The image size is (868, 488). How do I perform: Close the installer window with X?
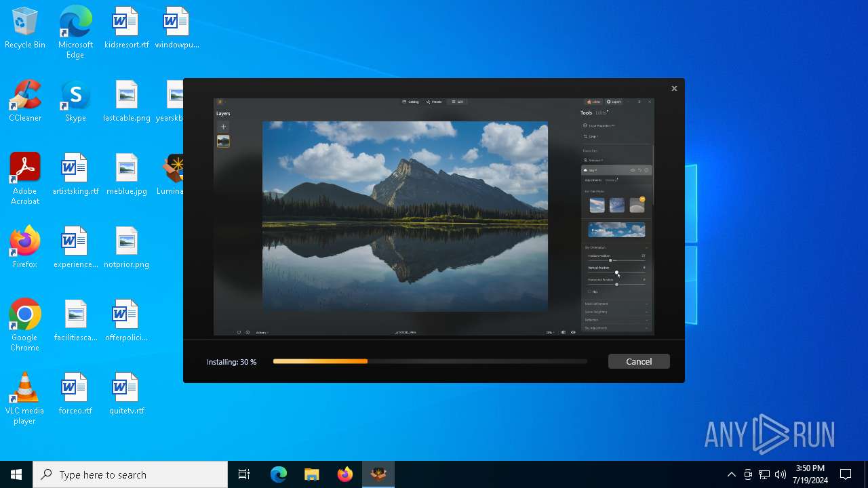point(674,88)
